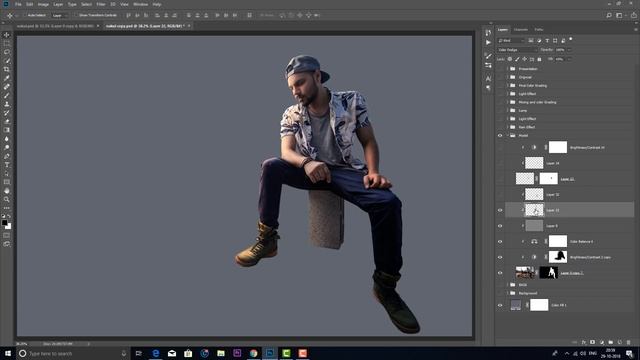This screenshot has height=360, width=640.
Task: Click the lock all padlock icon
Action: (x=539, y=59)
